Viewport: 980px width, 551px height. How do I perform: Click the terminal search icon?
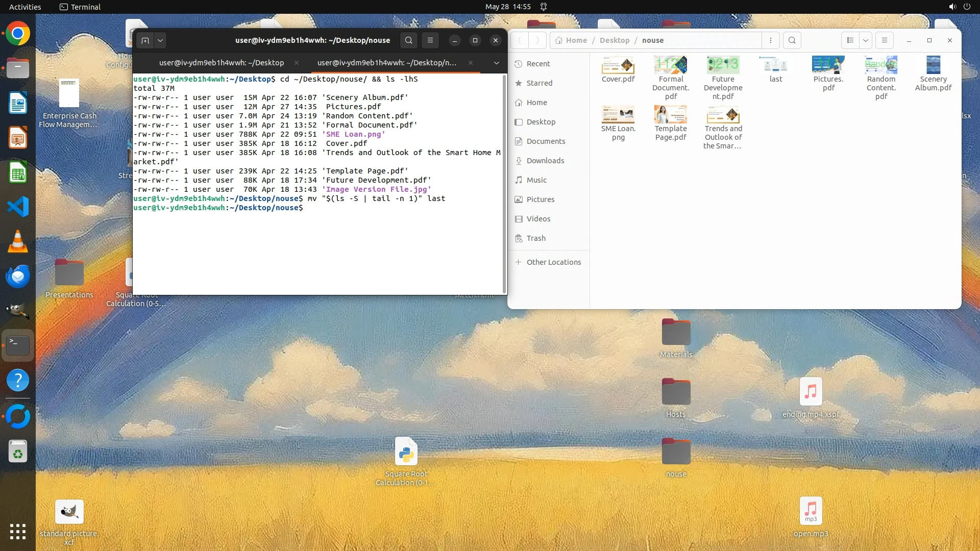[408, 40]
